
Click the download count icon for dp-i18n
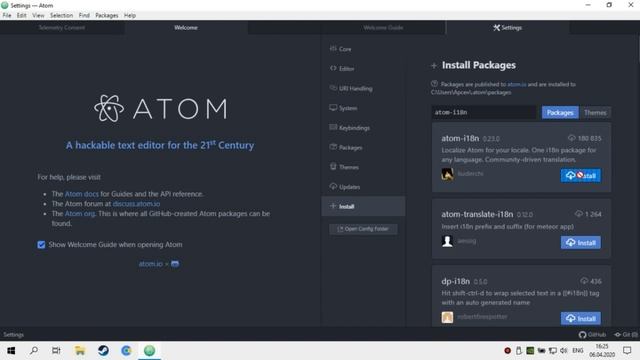584,281
